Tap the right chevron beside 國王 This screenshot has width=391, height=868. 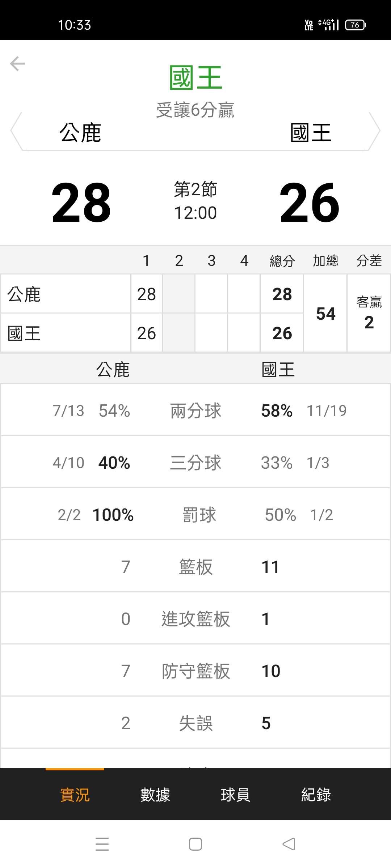[x=374, y=131]
